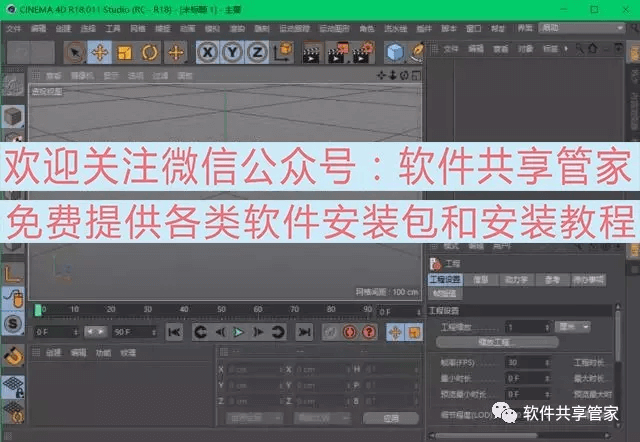This screenshot has height=442, width=640.
Task: Toggle the Z axis lock
Action: [x=257, y=52]
